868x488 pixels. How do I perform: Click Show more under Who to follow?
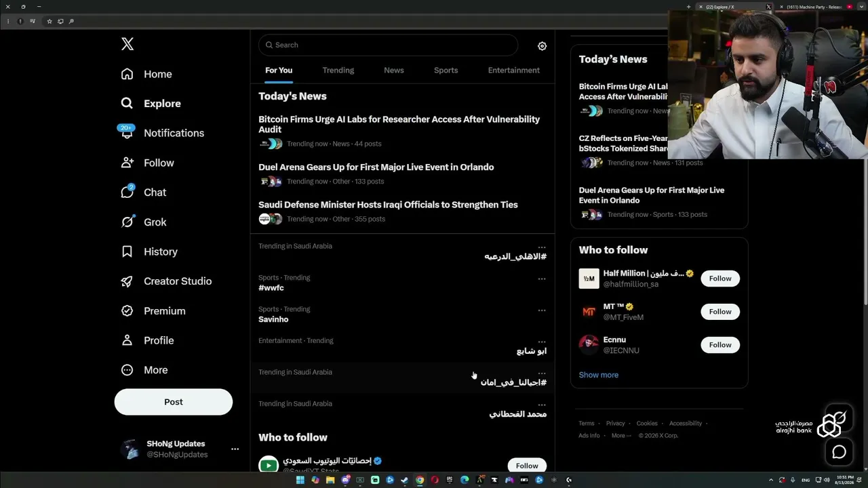tap(599, 375)
